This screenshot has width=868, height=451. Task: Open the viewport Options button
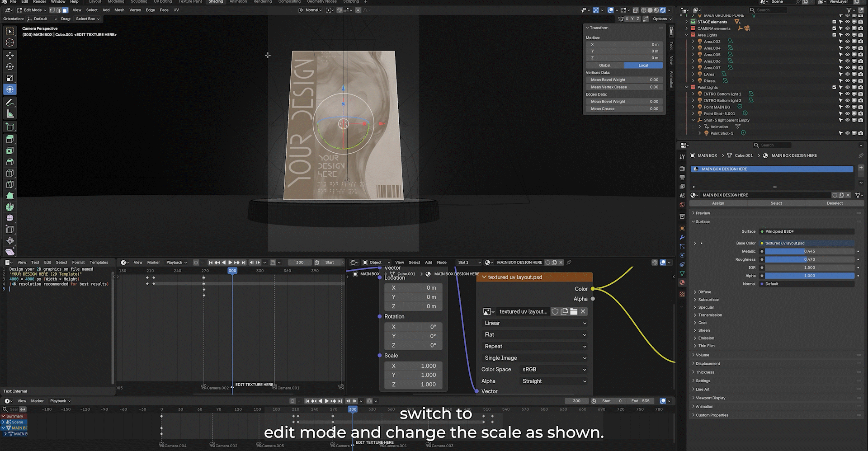pyautogui.click(x=662, y=19)
